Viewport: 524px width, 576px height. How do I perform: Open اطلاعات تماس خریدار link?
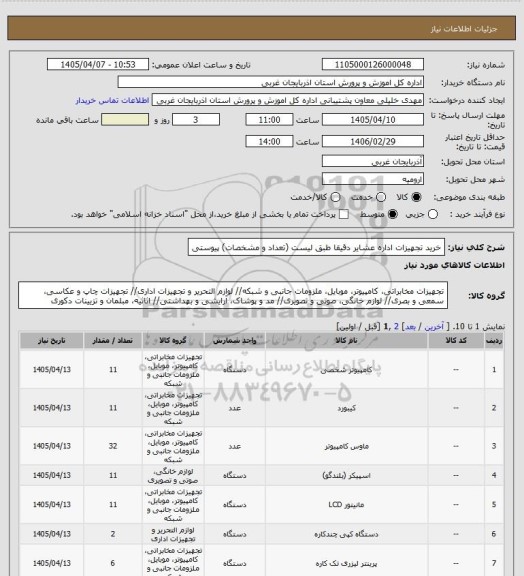112,100
